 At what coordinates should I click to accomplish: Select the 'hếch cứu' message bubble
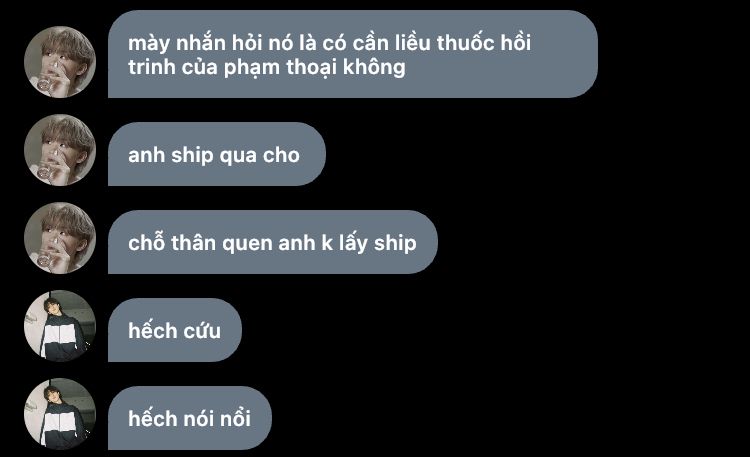(x=175, y=330)
